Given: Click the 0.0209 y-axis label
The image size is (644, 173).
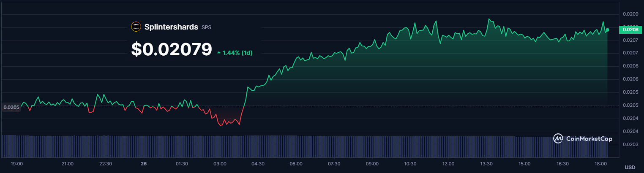Looking at the screenshot, I should click(630, 14).
